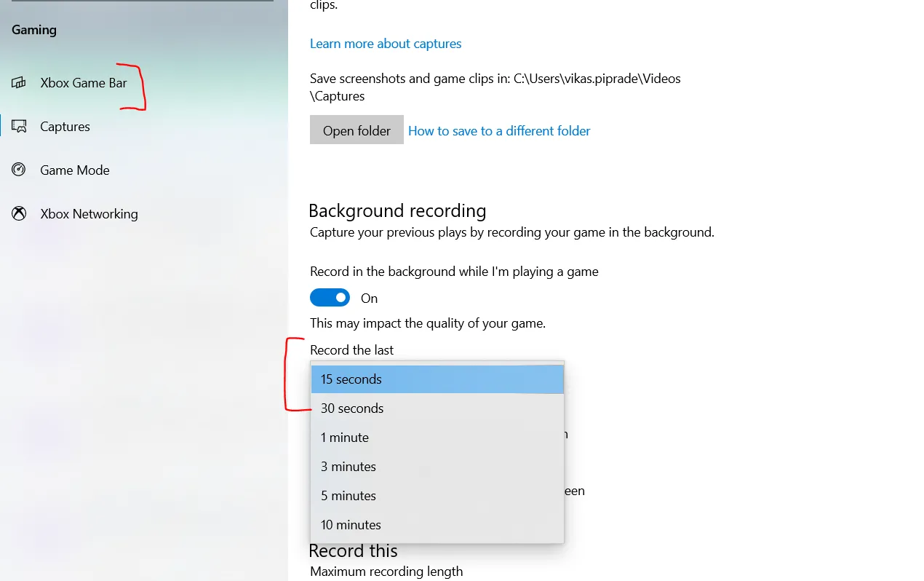
Task: Choose 30 seconds recording duration
Action: point(437,408)
